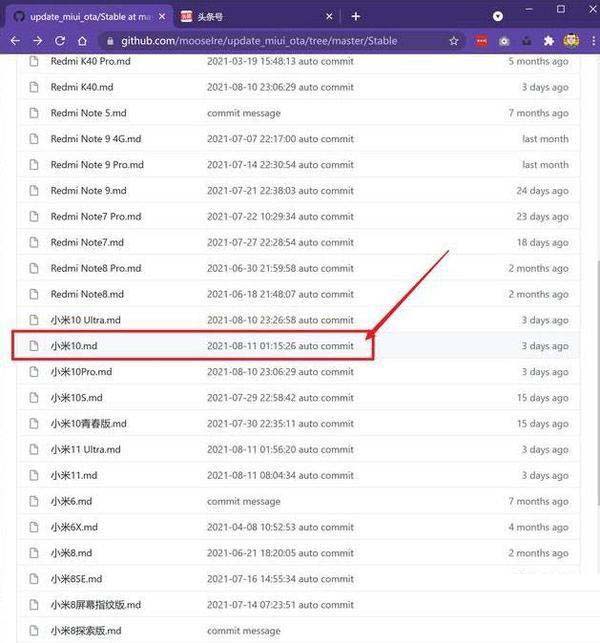Open the extensions puzzle icon
The height and width of the screenshot is (643, 600).
[548, 41]
